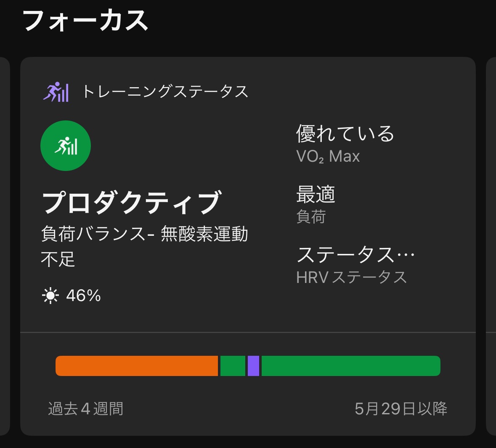Click the 負荷バランス- 無酸素運動不足 description
496x448 pixels.
144,246
